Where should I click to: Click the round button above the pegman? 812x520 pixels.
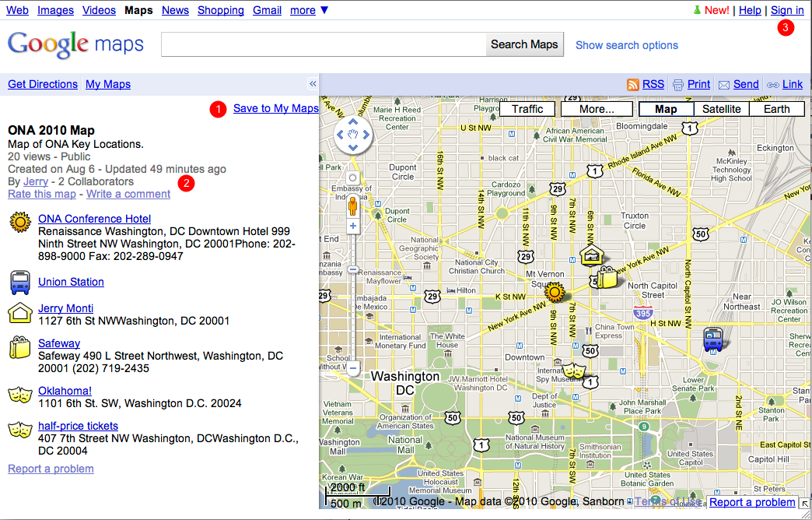click(352, 177)
